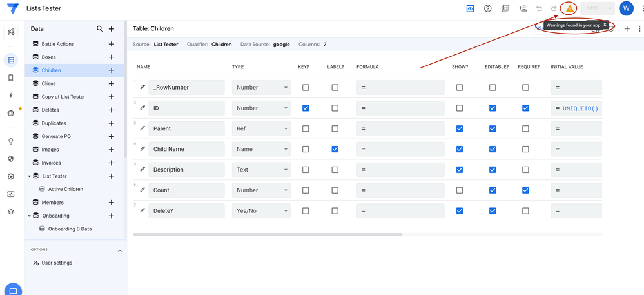The image size is (644, 295).
Task: Open the Views phone icon in sidebar
Action: click(11, 77)
